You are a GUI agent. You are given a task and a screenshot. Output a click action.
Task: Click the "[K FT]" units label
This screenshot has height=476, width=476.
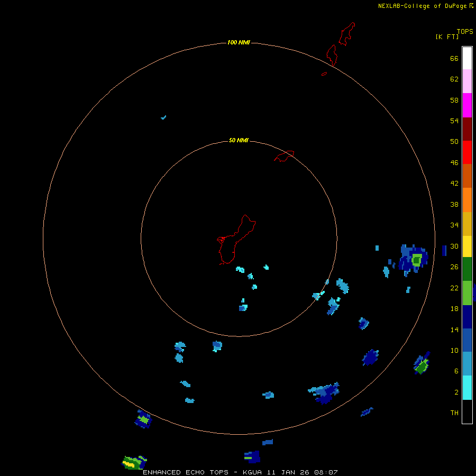447,36
